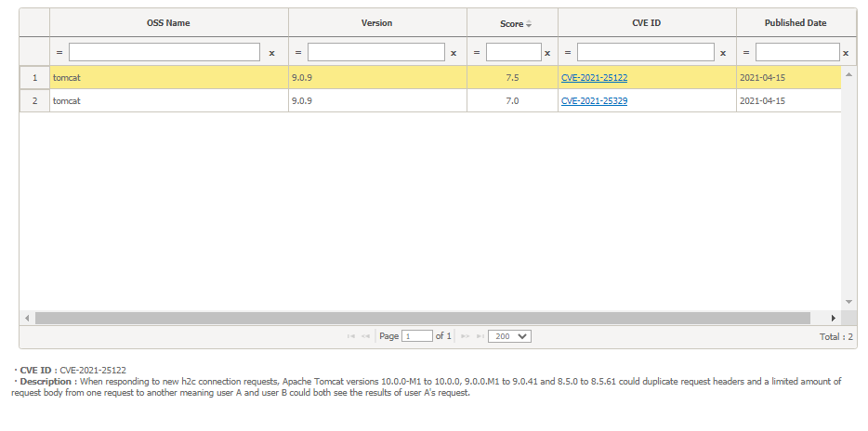The height and width of the screenshot is (431, 868).
Task: Click version 9.0.9 in row 1
Action: 377,78
